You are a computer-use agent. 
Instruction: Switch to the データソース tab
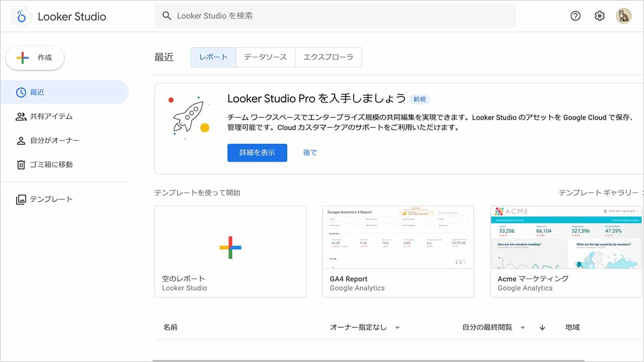tap(266, 57)
